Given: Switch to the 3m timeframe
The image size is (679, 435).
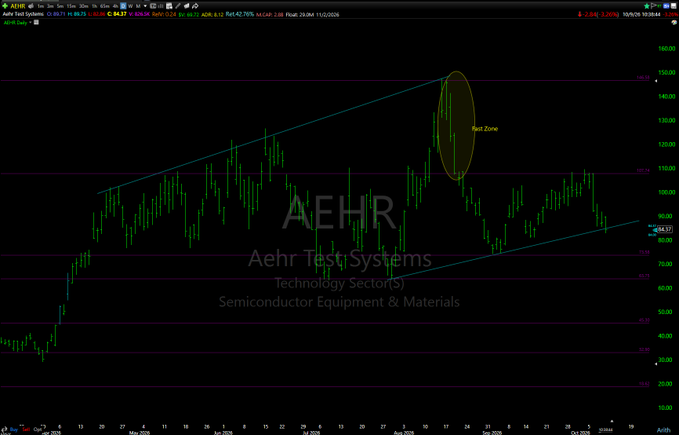Looking at the screenshot, I should pos(50,6).
